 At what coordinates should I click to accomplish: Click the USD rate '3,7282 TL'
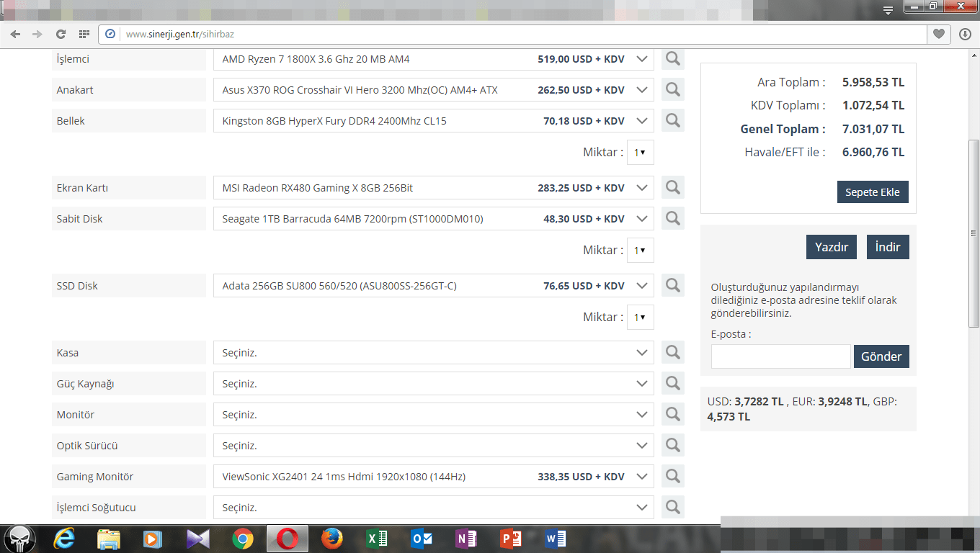point(759,402)
